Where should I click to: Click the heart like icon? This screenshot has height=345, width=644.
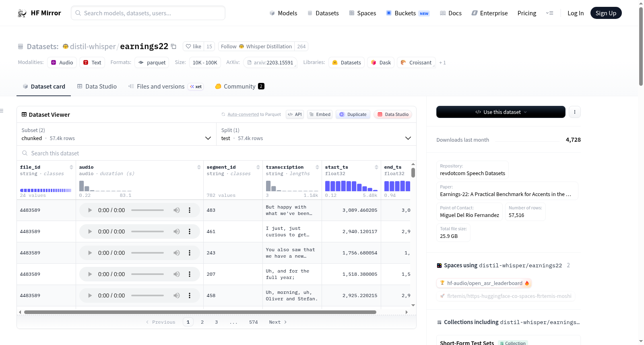coord(188,46)
